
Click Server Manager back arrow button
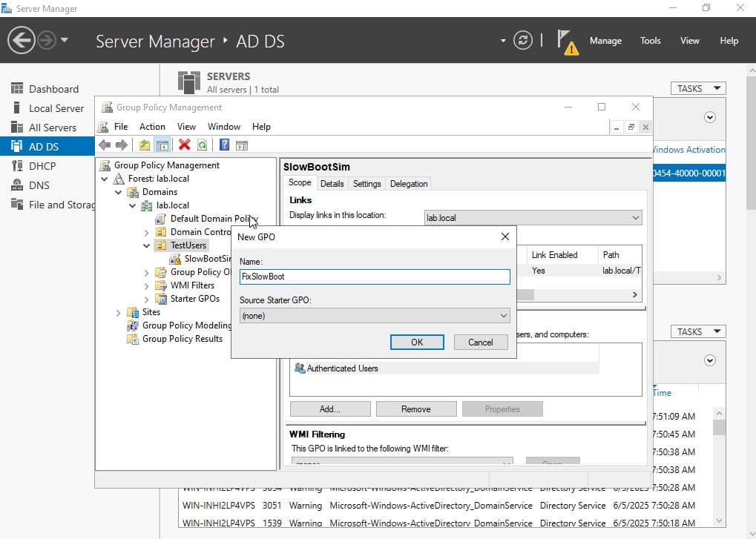point(22,40)
